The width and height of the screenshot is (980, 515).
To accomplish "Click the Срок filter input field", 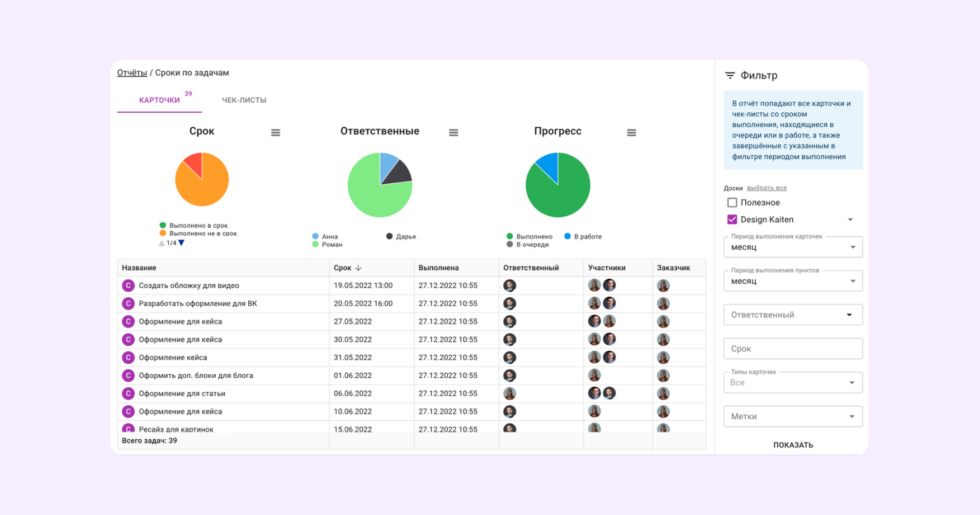I will coord(793,349).
